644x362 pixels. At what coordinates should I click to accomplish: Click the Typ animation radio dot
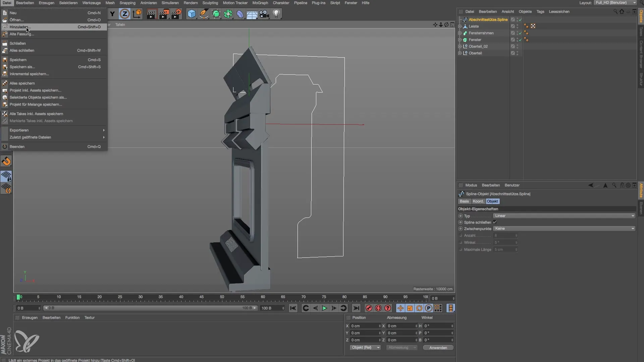click(461, 216)
